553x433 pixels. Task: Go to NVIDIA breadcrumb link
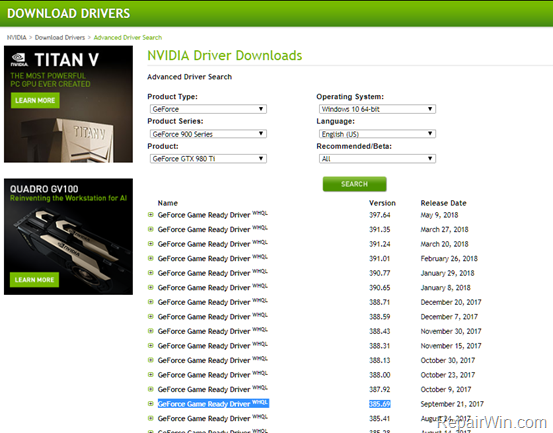(x=17, y=37)
